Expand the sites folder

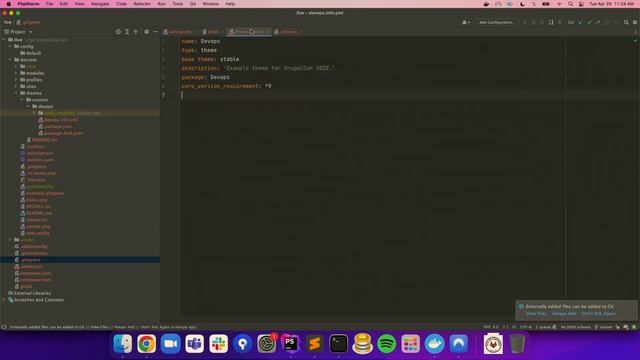pyautogui.click(x=16, y=87)
